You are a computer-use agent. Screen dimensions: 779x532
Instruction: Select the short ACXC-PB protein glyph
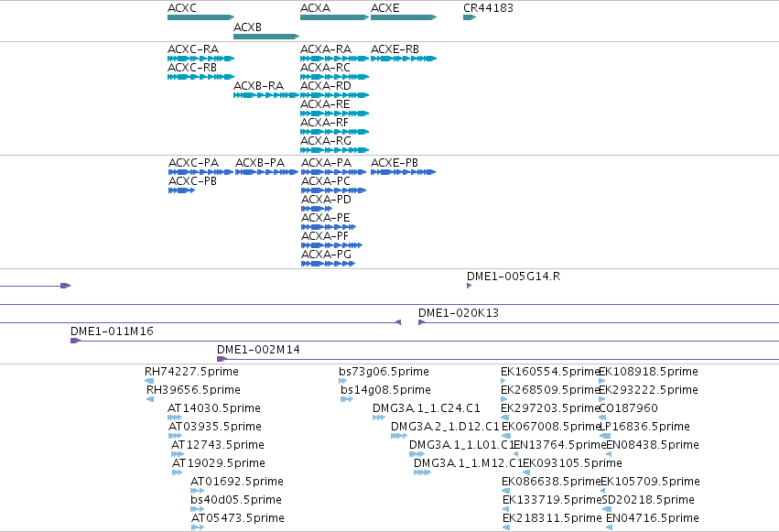181,190
